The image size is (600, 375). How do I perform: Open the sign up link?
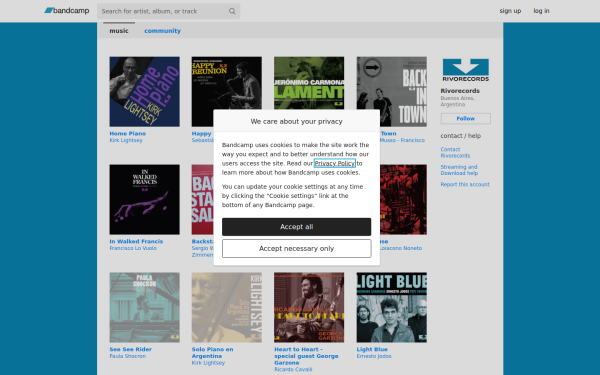(x=510, y=11)
